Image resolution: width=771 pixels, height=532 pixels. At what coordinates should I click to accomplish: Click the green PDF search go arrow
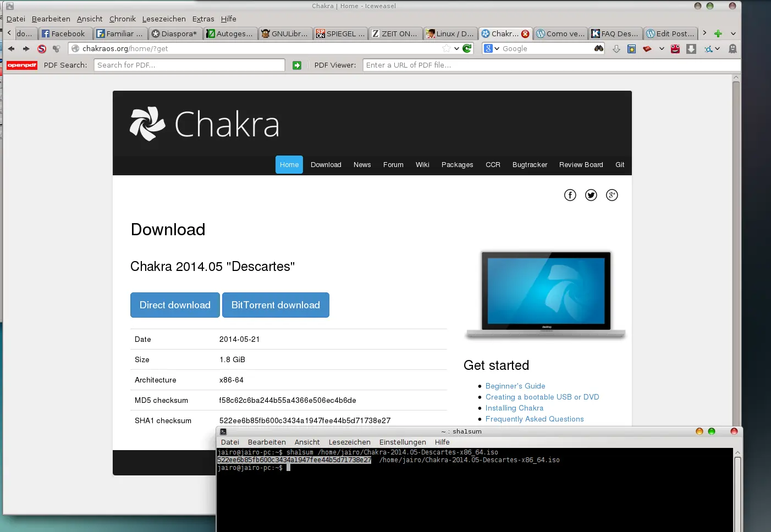pyautogui.click(x=297, y=65)
